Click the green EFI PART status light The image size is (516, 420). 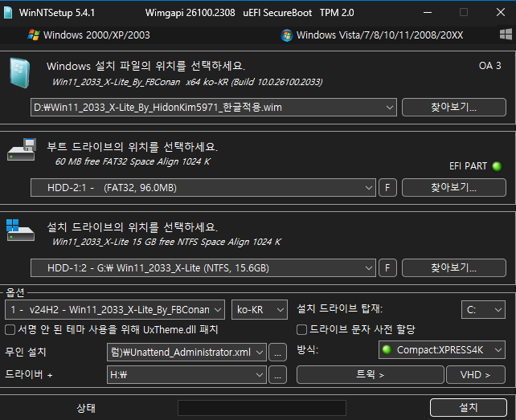pos(497,166)
